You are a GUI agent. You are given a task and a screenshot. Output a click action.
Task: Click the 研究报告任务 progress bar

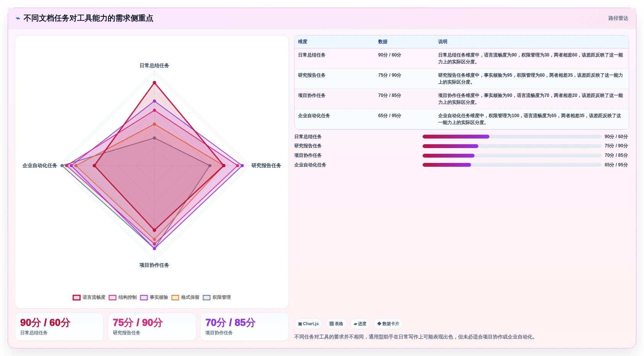coord(512,146)
